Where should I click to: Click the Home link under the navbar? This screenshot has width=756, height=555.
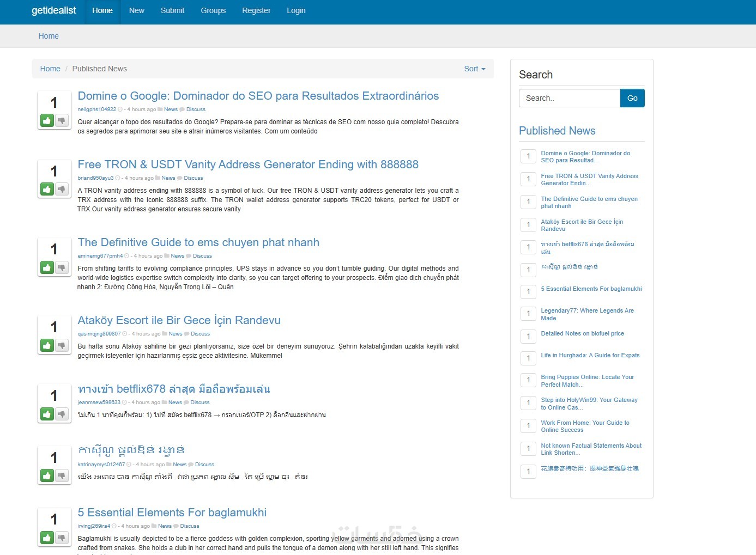tap(49, 36)
